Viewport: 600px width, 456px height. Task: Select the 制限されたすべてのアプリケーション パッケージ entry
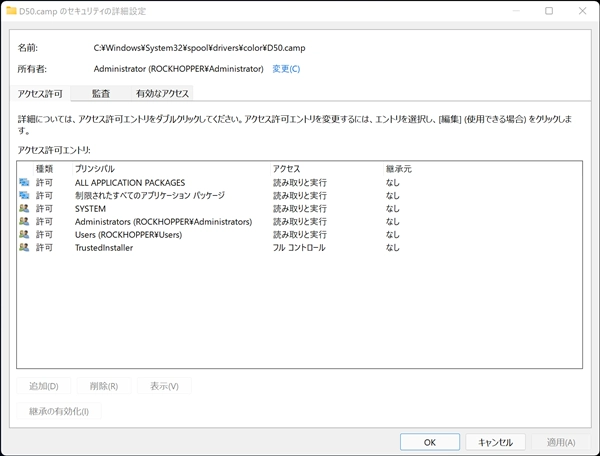pos(150,195)
